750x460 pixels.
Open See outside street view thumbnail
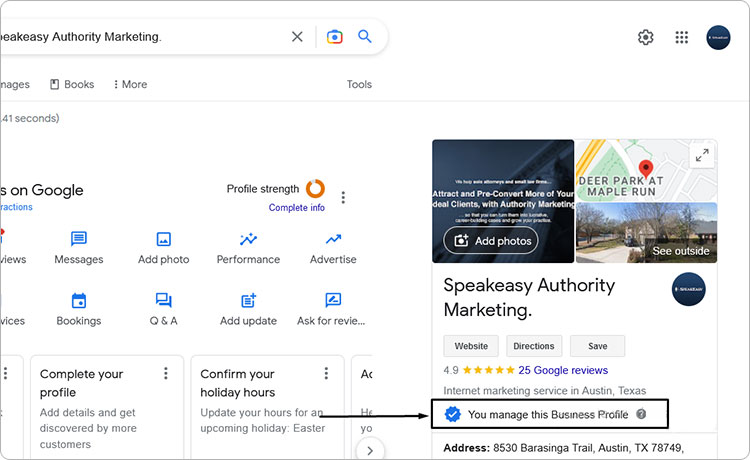point(646,233)
